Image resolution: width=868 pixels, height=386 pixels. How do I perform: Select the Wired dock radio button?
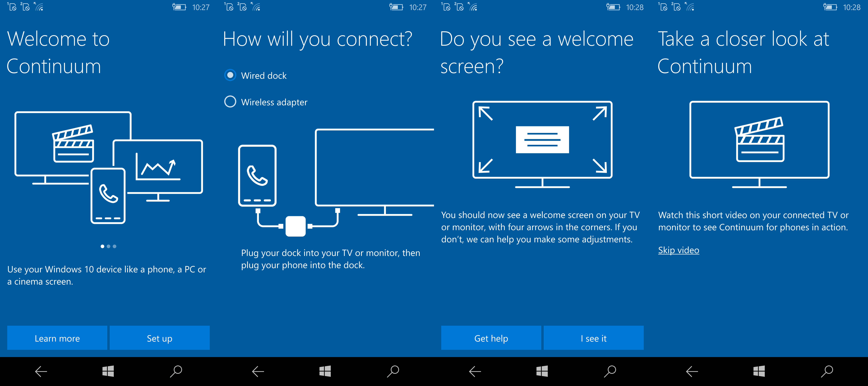(230, 75)
